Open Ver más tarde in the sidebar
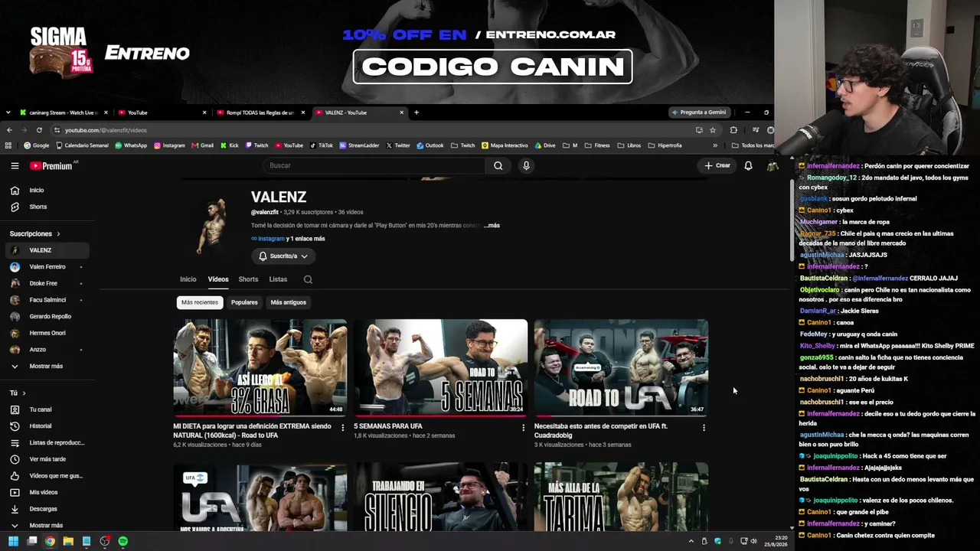Viewport: 980px width, 551px height. 46,459
